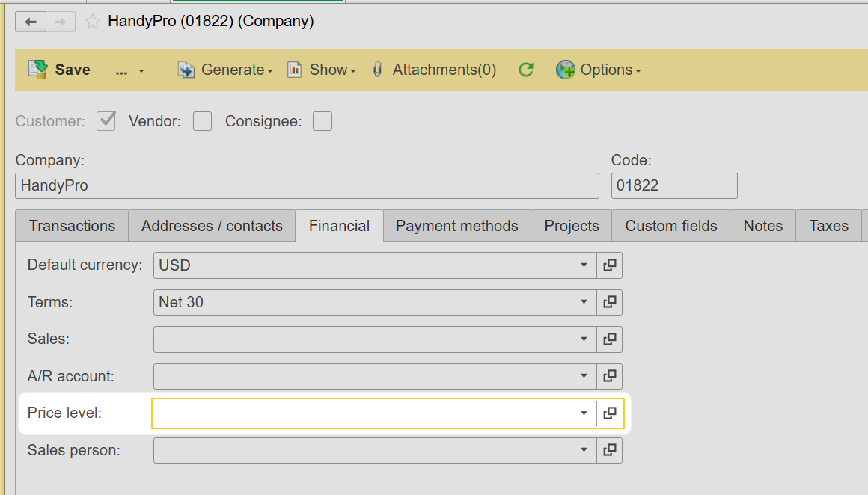Enable the Vendor checkbox

pyautogui.click(x=202, y=121)
